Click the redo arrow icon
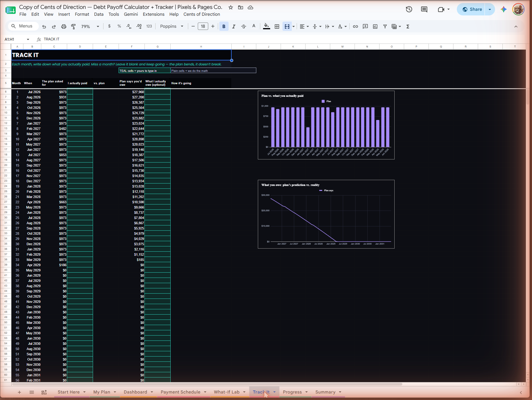 tap(54, 27)
